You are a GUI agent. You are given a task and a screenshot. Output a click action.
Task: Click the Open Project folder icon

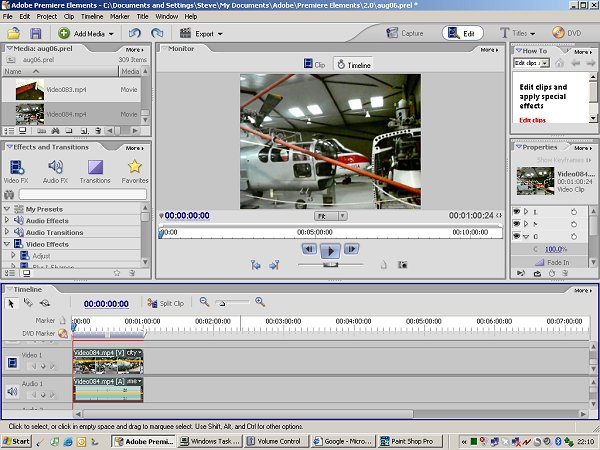click(x=14, y=33)
